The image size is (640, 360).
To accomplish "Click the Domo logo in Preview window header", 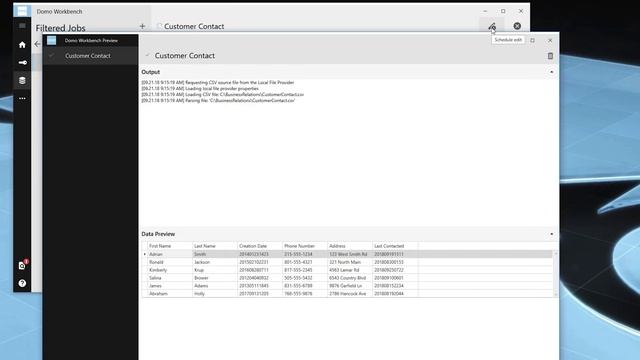I will click(x=51, y=40).
